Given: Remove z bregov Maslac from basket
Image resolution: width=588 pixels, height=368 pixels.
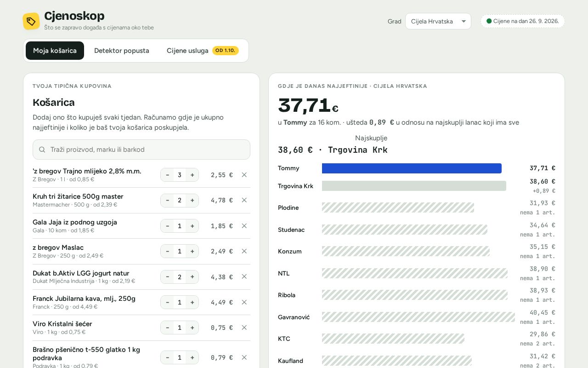Looking at the screenshot, I should (x=244, y=251).
